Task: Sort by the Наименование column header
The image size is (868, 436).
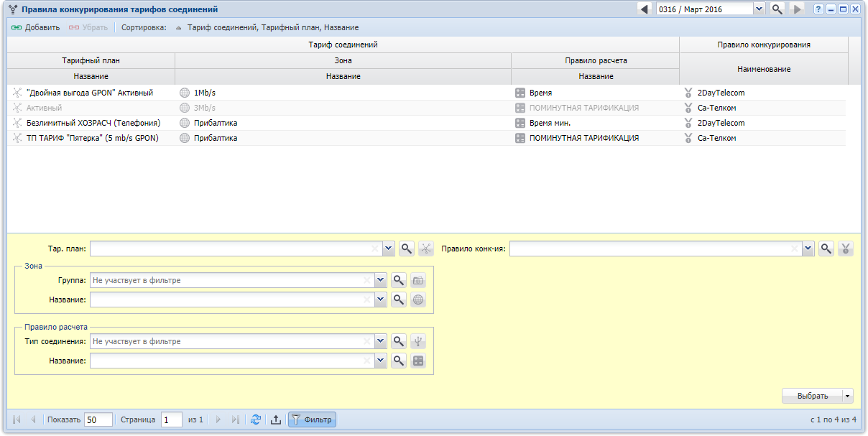Action: 764,69
